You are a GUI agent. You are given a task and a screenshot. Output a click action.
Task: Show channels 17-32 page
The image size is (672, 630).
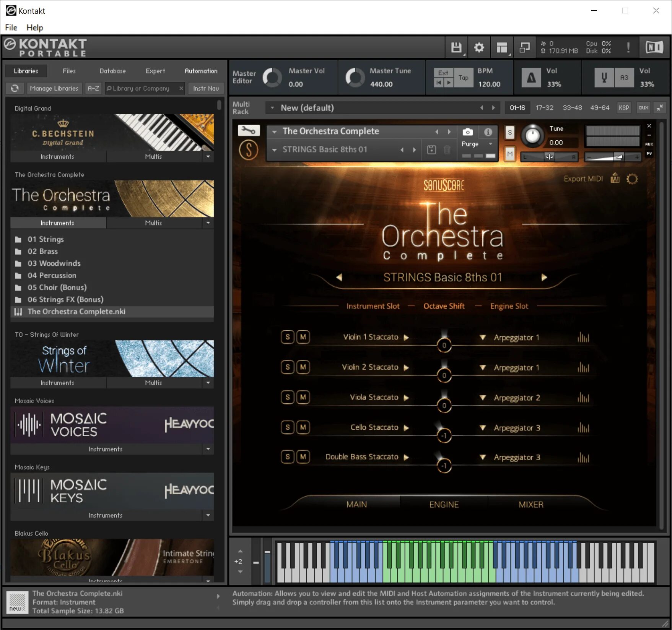click(545, 108)
